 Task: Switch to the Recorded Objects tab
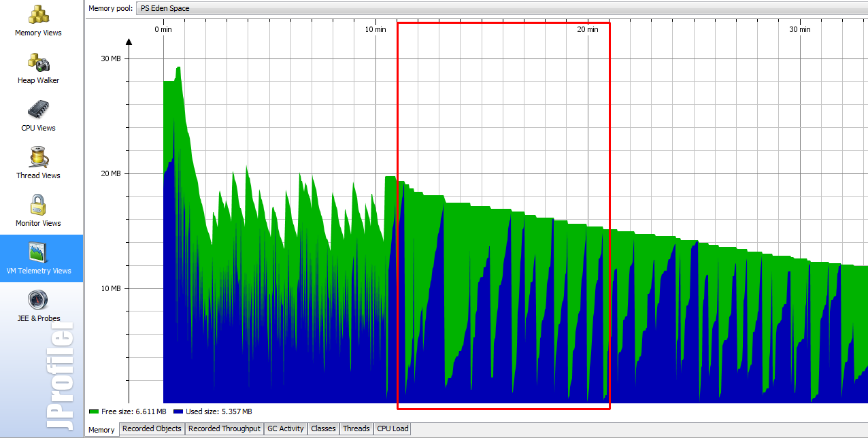point(152,428)
